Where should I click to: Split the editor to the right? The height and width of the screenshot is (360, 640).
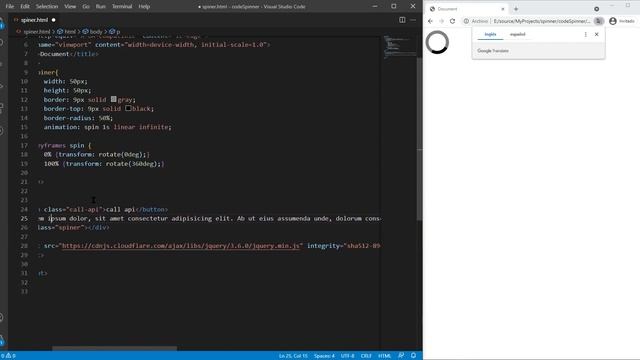coord(402,20)
